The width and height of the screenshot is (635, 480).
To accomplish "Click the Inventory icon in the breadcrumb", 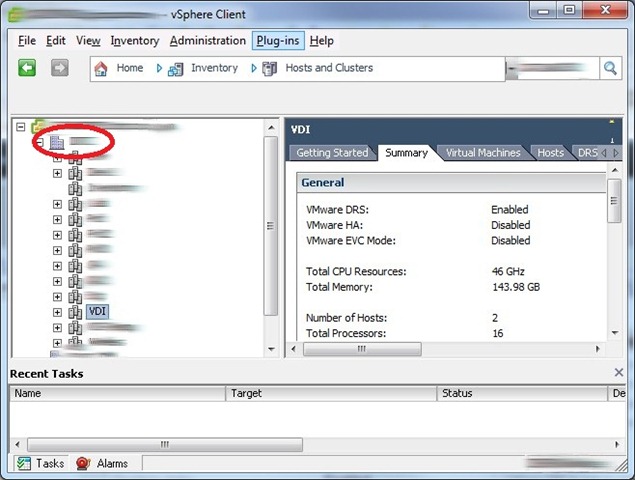I will 176,69.
